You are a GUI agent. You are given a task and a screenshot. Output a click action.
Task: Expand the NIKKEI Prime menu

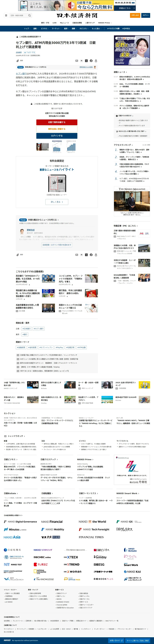105,23
